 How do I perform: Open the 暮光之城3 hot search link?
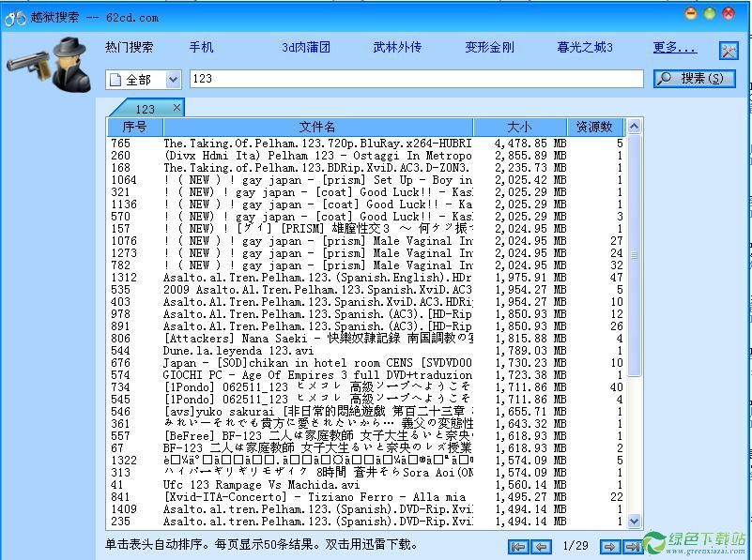(585, 47)
